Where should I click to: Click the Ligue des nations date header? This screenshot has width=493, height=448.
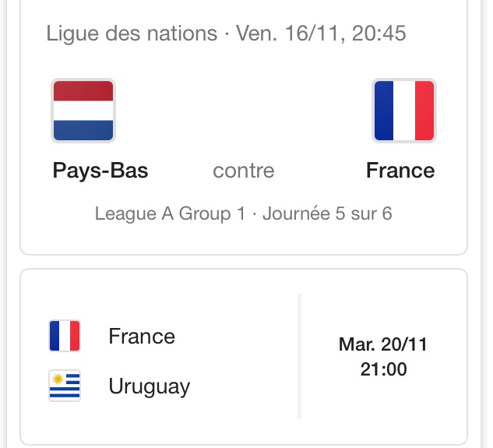(226, 33)
